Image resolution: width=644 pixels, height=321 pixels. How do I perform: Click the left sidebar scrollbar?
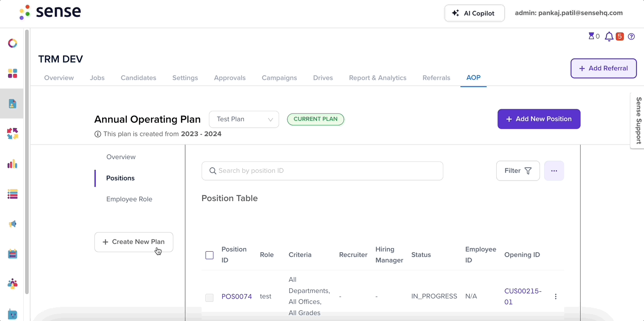click(27, 161)
